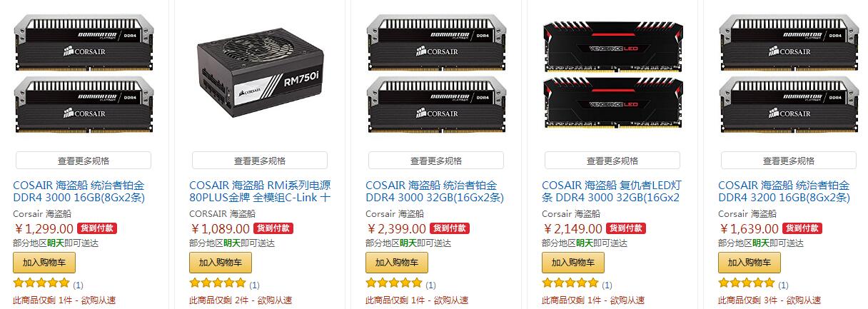Click the 货到付款 badge beside ¥2,149.00
This screenshot has height=309, width=868.
pyautogui.click(x=626, y=228)
